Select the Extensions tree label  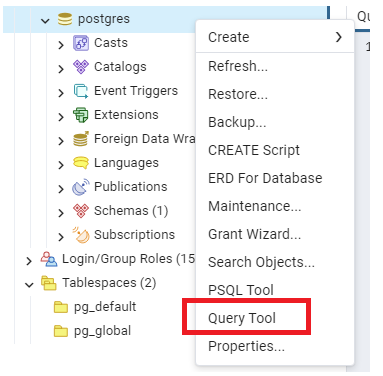[126, 115]
